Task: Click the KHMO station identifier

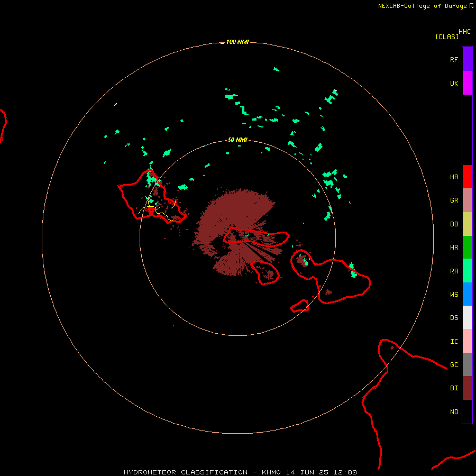Action: coord(271,472)
